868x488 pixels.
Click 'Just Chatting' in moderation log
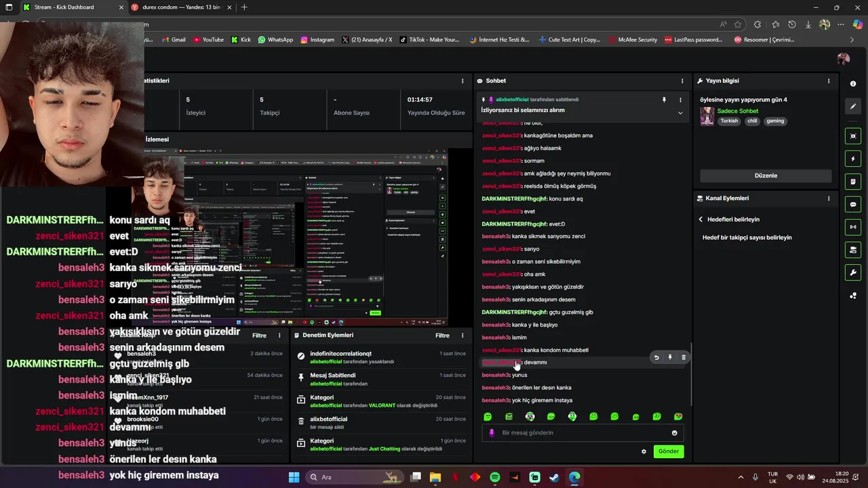384,449
